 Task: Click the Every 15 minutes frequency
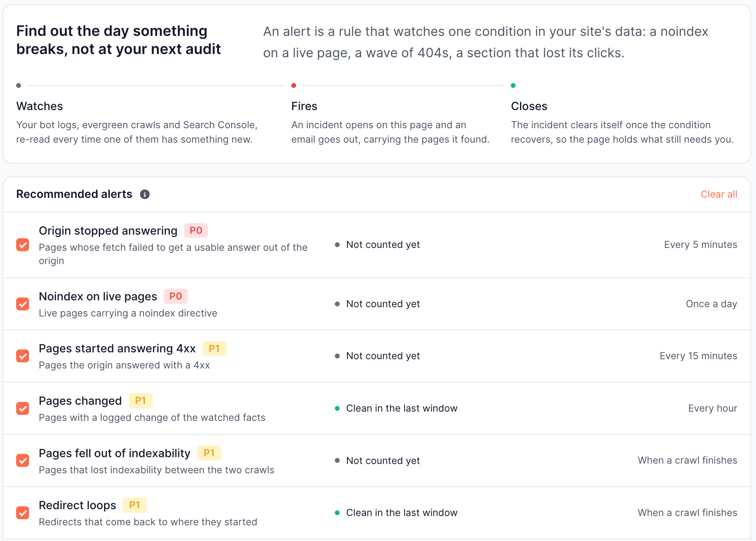[699, 356]
